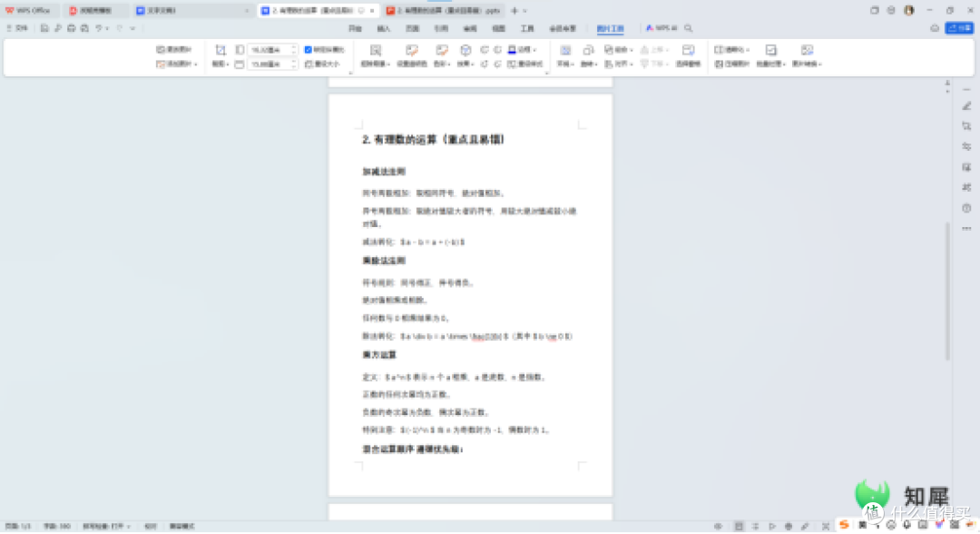
Task: Click the crop select icon in right sidebar
Action: point(966,126)
